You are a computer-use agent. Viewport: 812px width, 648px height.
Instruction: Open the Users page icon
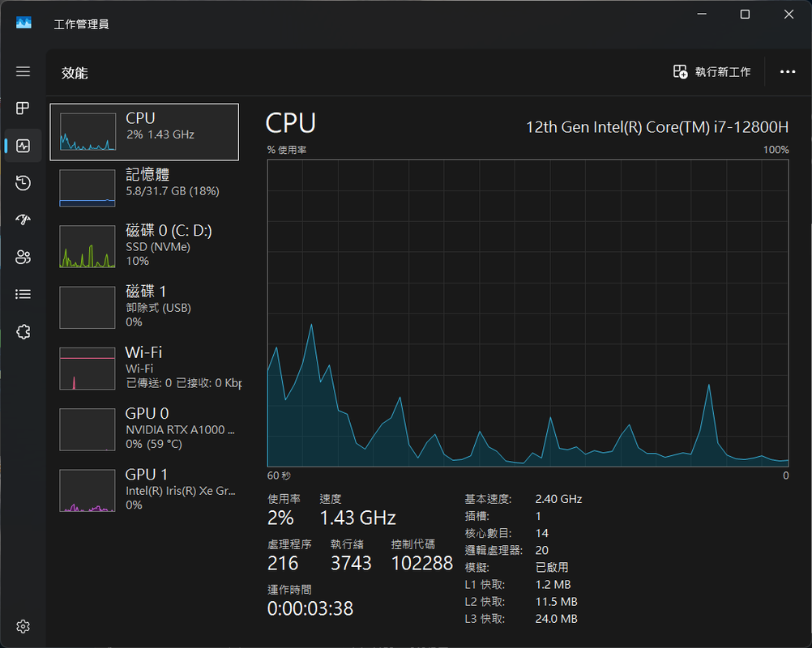click(x=23, y=258)
